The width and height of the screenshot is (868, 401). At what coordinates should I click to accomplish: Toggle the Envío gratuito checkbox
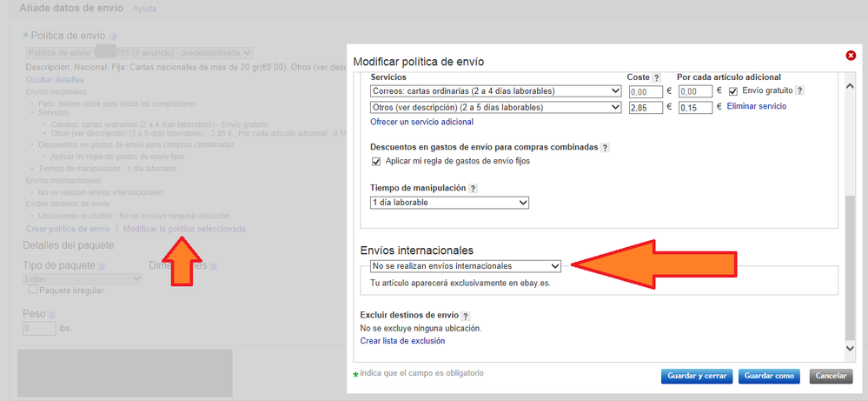pyautogui.click(x=734, y=91)
